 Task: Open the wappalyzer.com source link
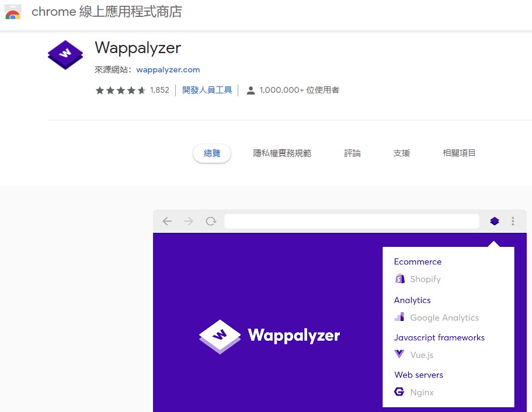(168, 69)
